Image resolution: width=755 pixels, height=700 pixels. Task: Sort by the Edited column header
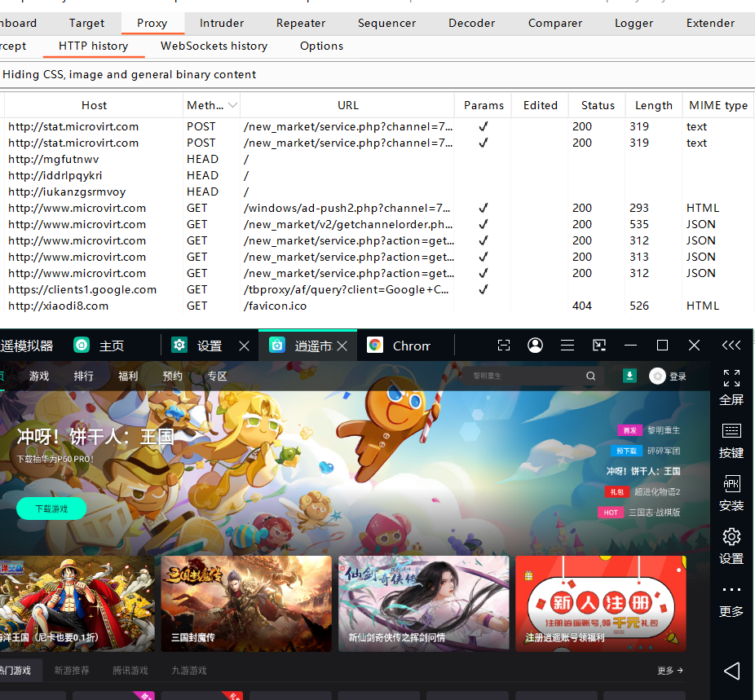(x=541, y=105)
